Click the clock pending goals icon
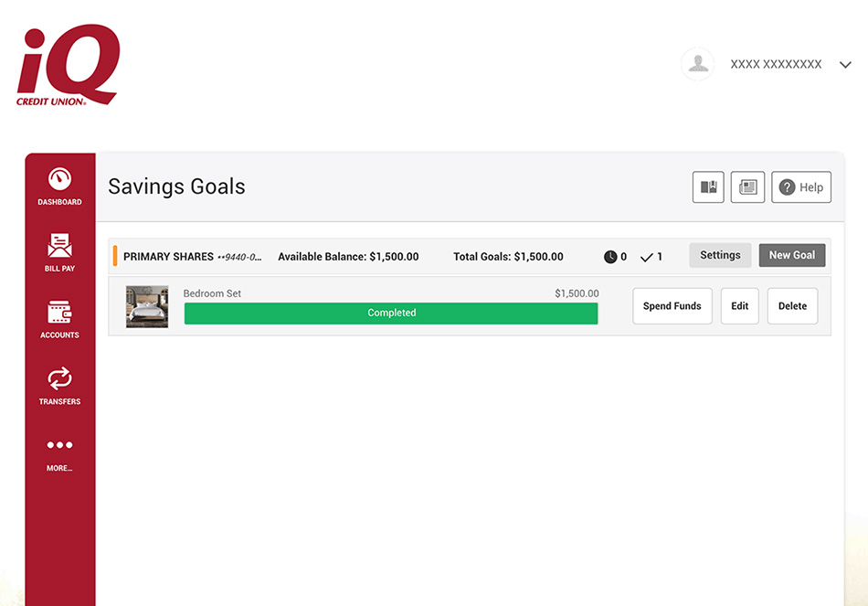Viewport: 868px width, 606px height. [610, 257]
